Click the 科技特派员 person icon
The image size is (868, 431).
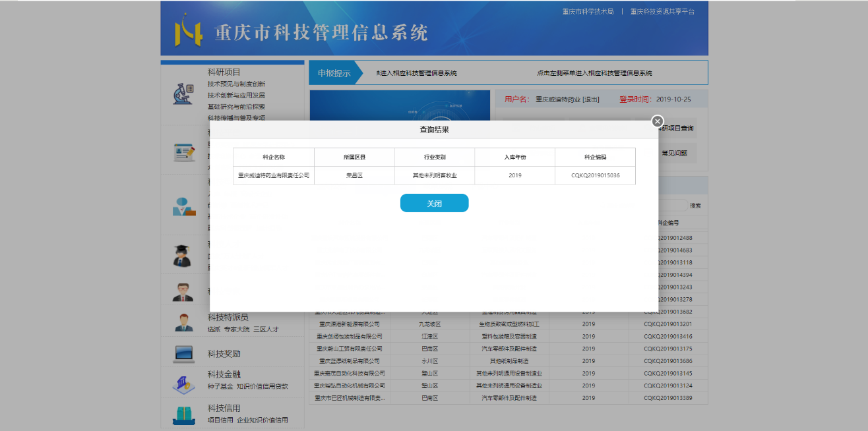184,322
